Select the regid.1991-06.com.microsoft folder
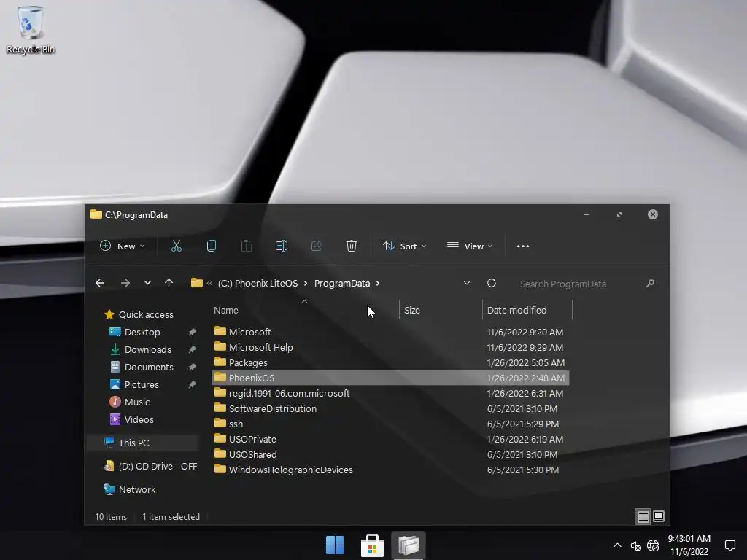Screen dimensions: 747x560 (x=390, y=393)
